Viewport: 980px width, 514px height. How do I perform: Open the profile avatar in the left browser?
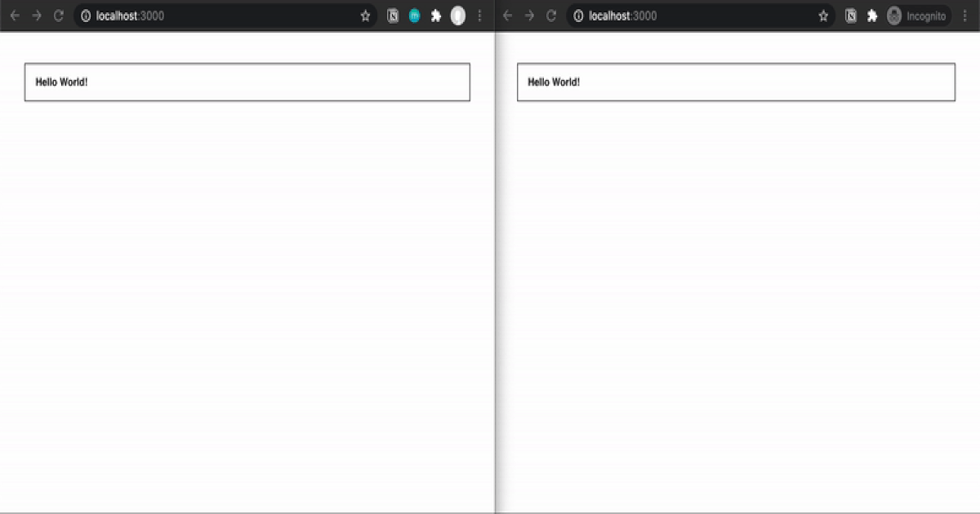click(x=458, y=16)
